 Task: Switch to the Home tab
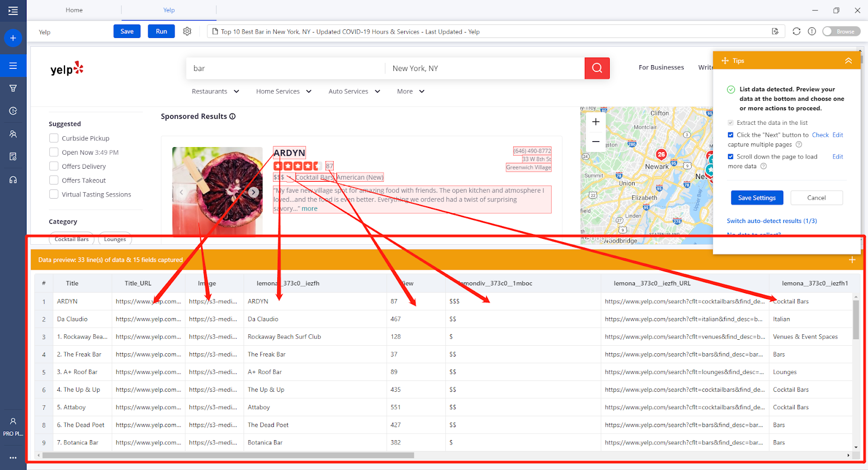click(74, 10)
